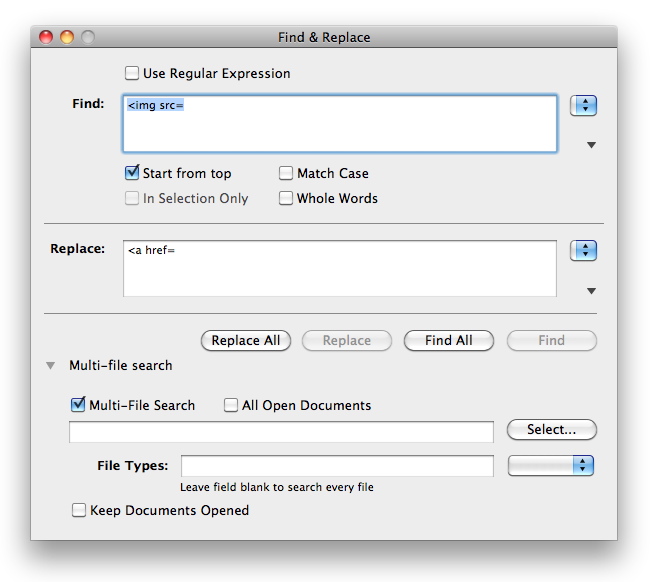Tick the Whole Words checkbox

(x=286, y=198)
